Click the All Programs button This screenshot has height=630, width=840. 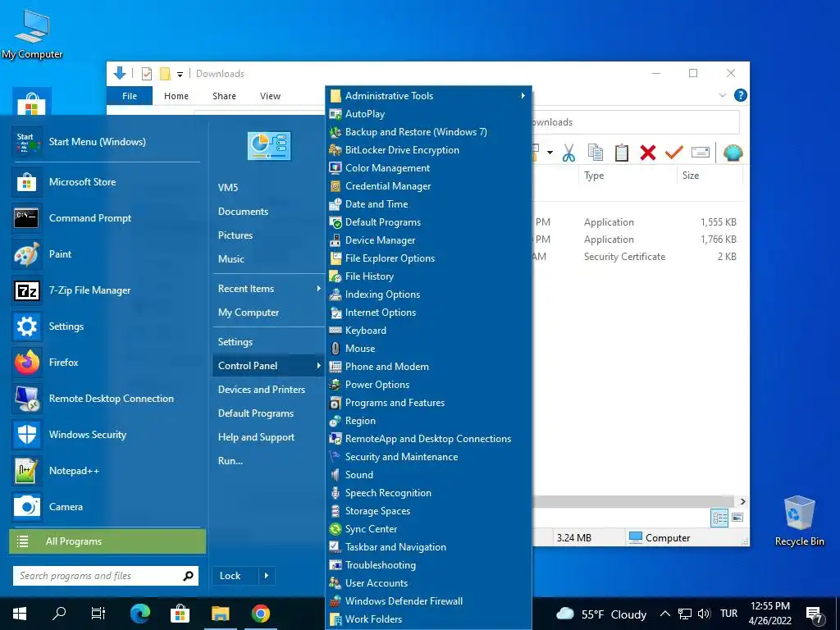click(107, 541)
